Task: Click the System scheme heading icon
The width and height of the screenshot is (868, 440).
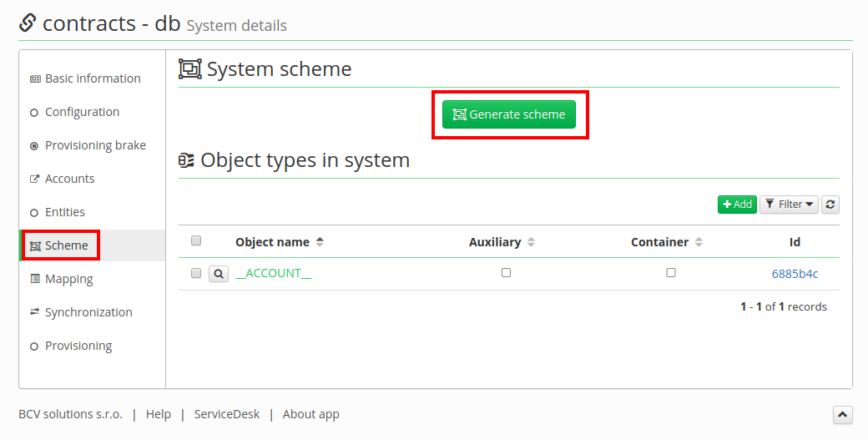Action: click(x=190, y=68)
